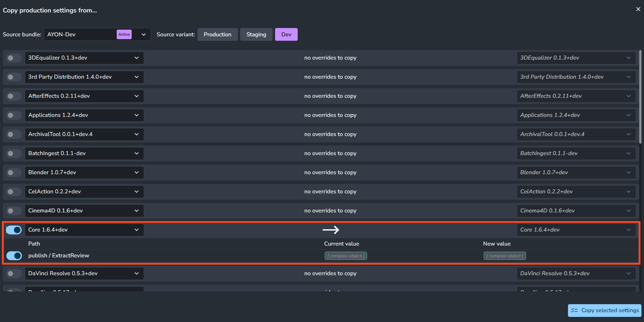This screenshot has height=322, width=644.
Task: Open source BatchIngest 0.1.1-dev dropdown
Action: (84, 154)
